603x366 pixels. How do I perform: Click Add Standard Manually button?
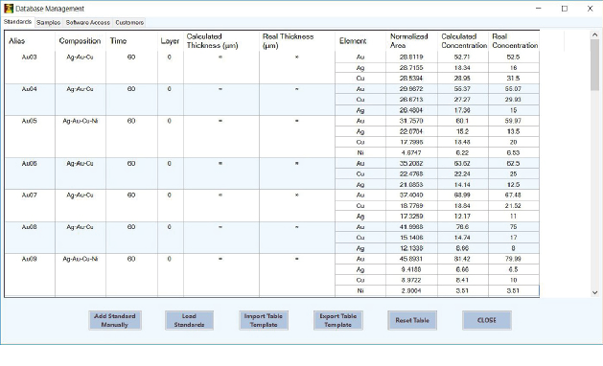click(115, 320)
